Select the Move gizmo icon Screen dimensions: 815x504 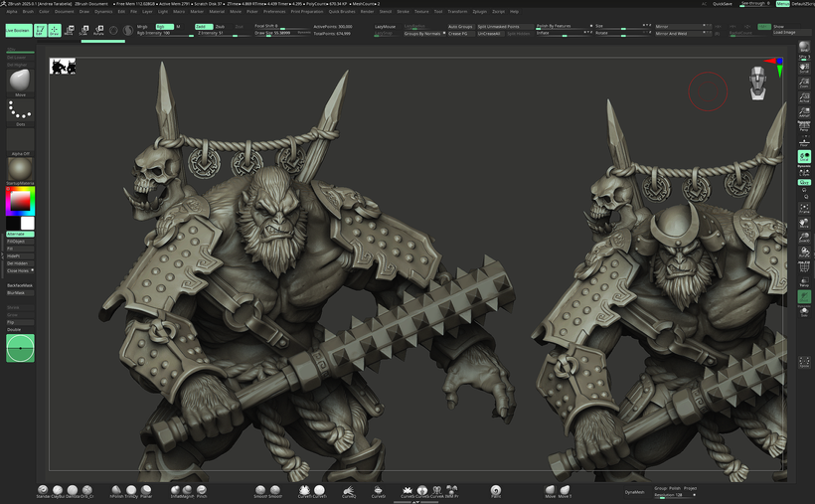pos(70,30)
